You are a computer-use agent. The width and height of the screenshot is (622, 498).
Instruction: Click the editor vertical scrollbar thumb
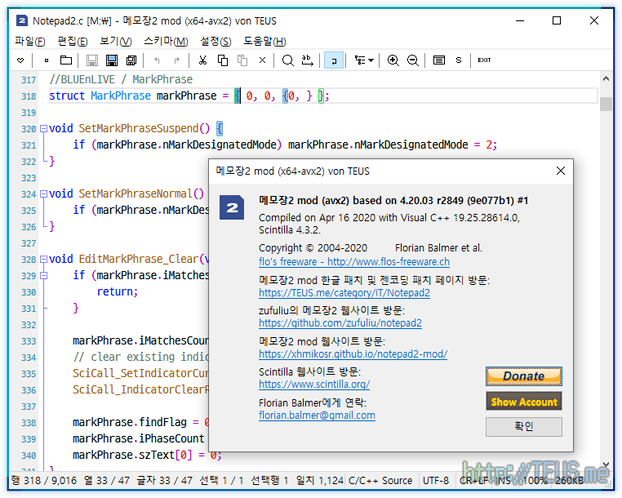pos(606,104)
